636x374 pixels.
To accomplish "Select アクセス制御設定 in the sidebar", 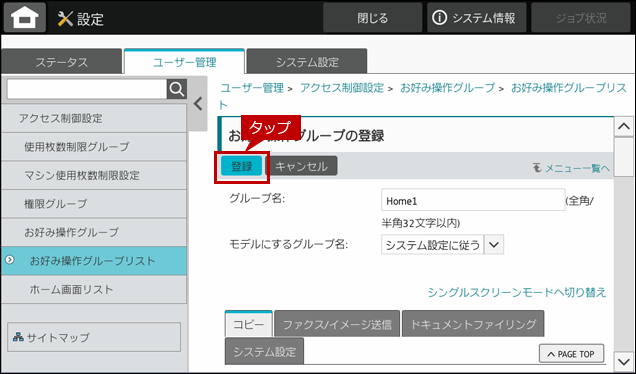I will point(94,118).
